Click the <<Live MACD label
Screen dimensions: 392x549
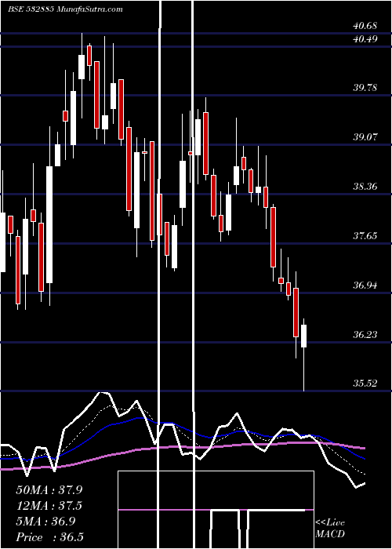330,529
